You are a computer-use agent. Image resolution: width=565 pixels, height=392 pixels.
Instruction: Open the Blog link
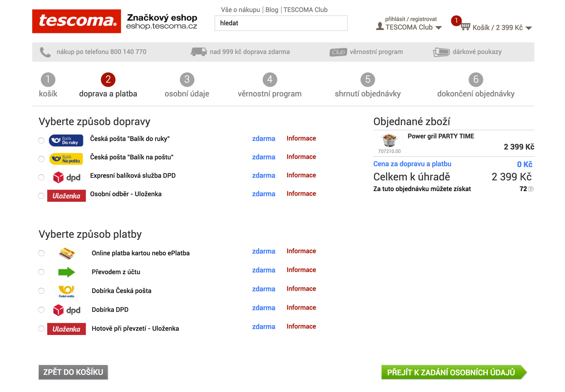pos(272,10)
